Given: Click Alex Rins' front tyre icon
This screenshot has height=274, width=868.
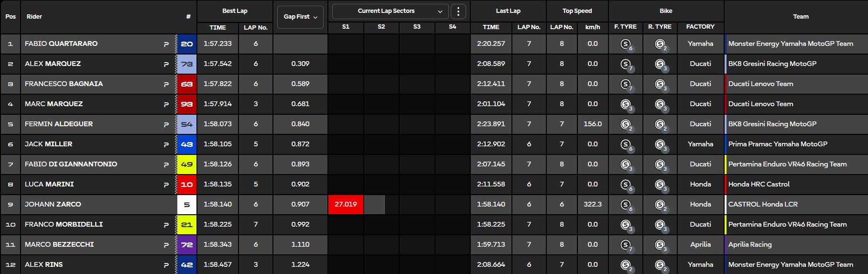Looking at the screenshot, I should click(625, 265).
